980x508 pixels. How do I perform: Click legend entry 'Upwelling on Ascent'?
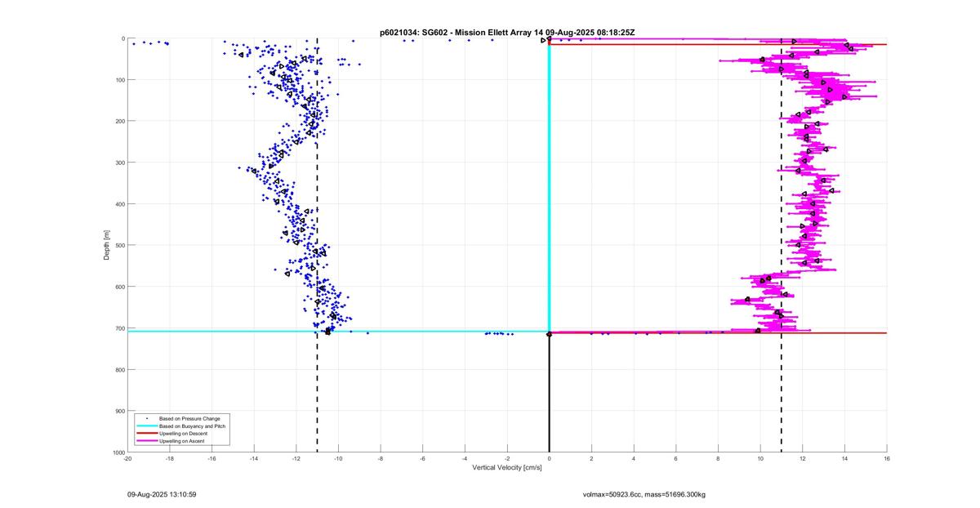[x=182, y=441]
